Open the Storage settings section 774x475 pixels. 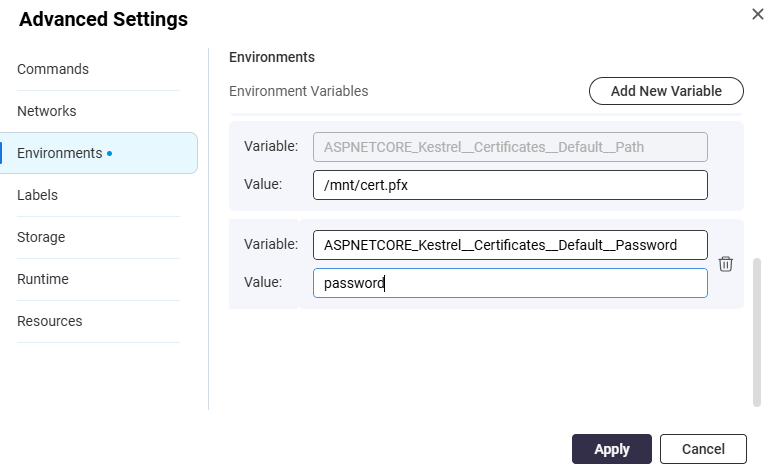point(41,237)
